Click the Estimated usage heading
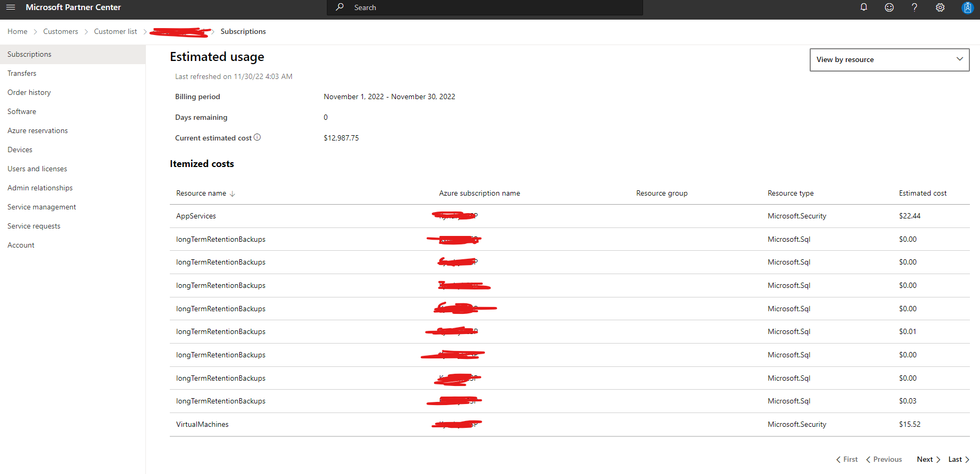 (217, 57)
